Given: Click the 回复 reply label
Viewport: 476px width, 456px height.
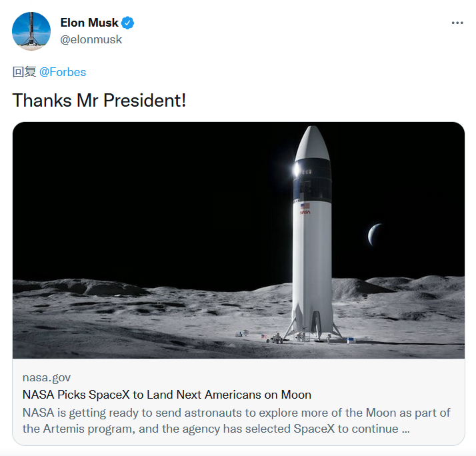Looking at the screenshot, I should click(24, 72).
